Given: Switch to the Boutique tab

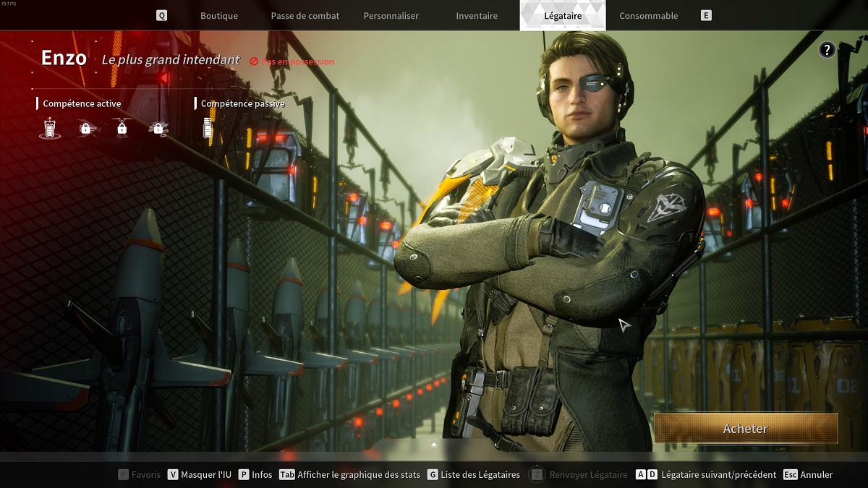Looking at the screenshot, I should coord(218,14).
